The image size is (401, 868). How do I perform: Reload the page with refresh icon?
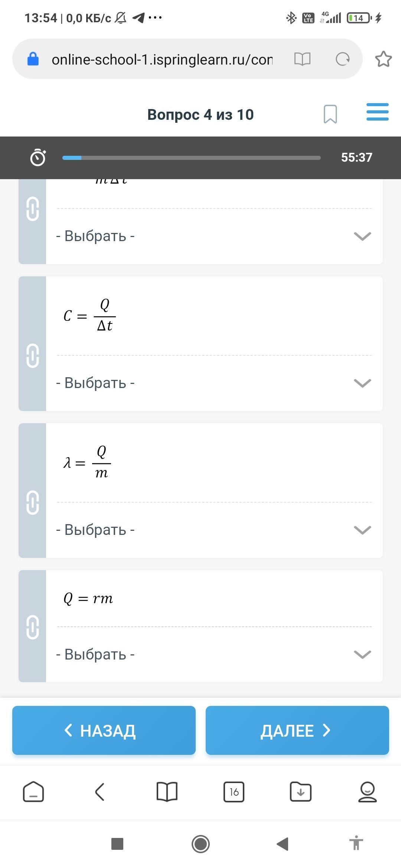(x=342, y=59)
